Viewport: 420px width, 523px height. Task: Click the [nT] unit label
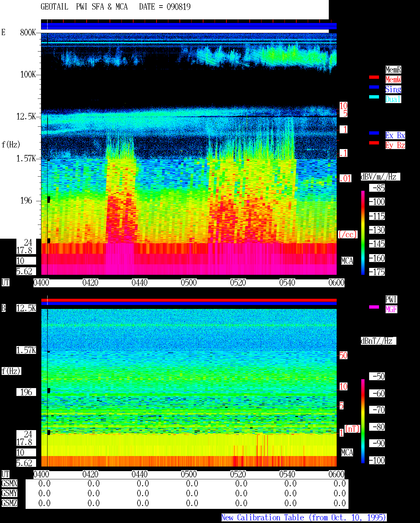click(x=352, y=429)
